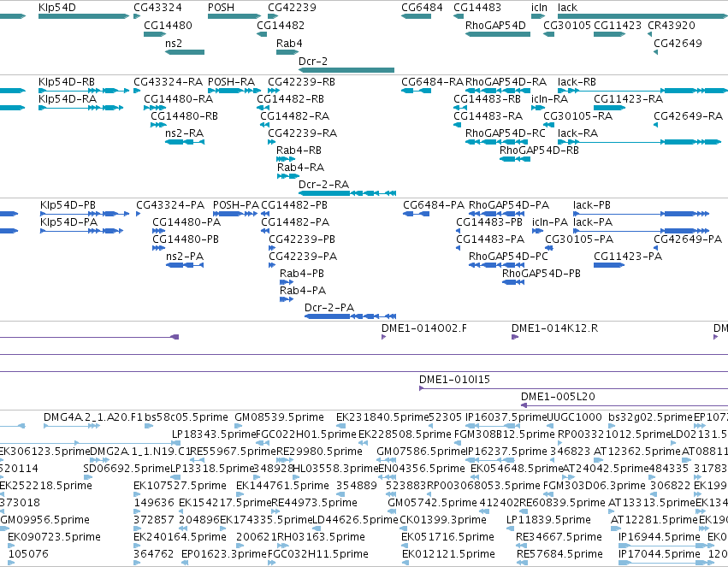Image resolution: width=728 pixels, height=567 pixels.
Task: Select the icln gene label
Action: click(x=539, y=8)
